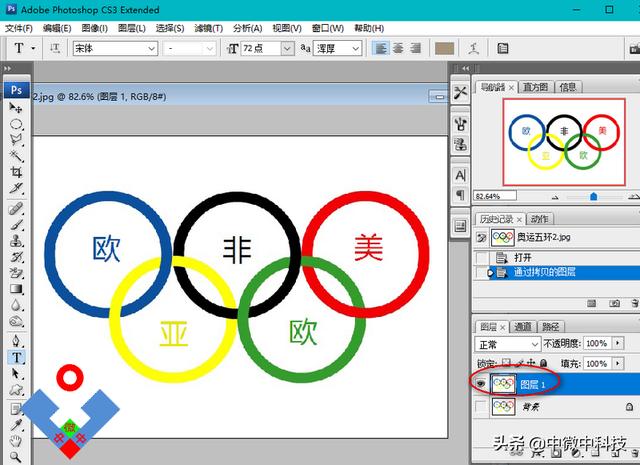Select the Horizontal Type tool

click(16, 358)
